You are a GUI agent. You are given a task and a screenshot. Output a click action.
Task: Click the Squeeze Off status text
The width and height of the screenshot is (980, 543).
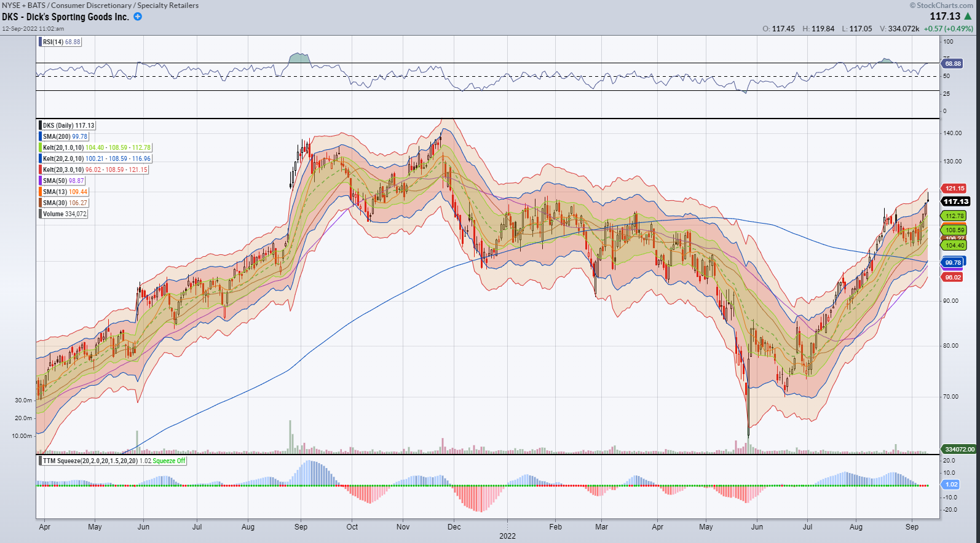[x=168, y=461]
